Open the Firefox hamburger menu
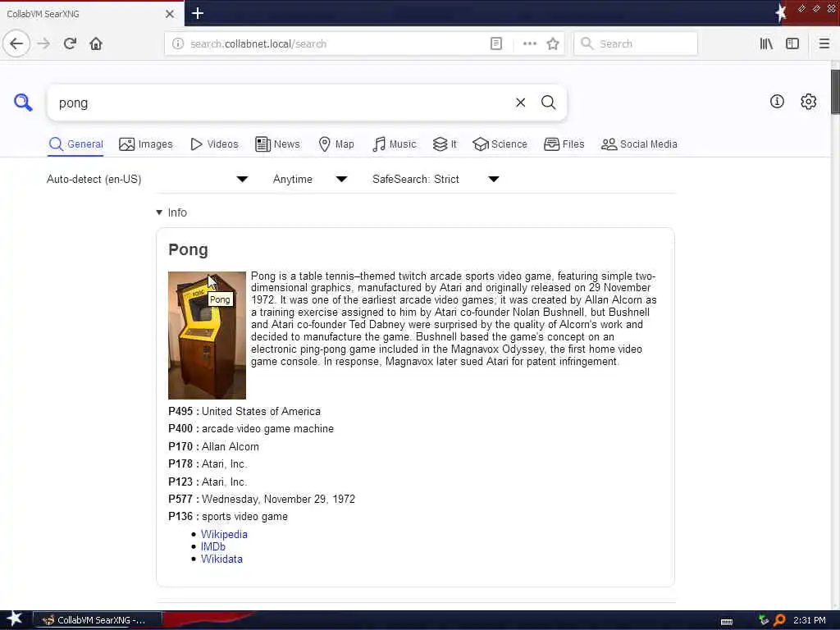The width and height of the screenshot is (840, 630). (824, 44)
